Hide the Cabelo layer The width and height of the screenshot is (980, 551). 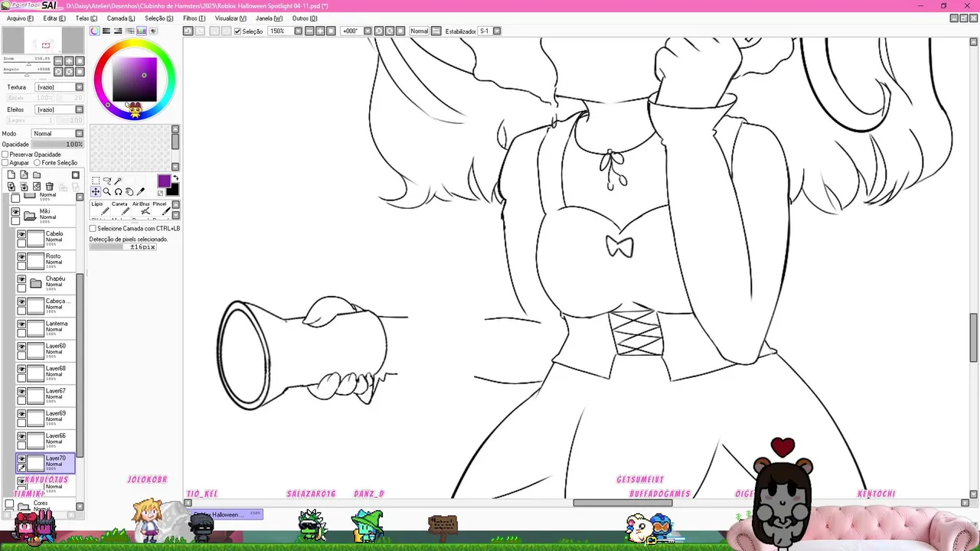(21, 235)
